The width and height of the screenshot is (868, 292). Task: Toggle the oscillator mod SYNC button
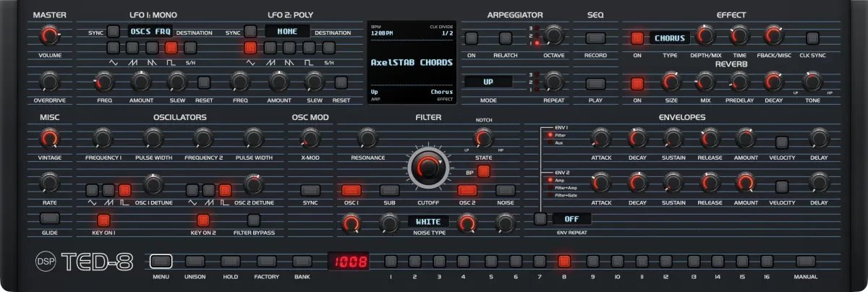coord(310,190)
